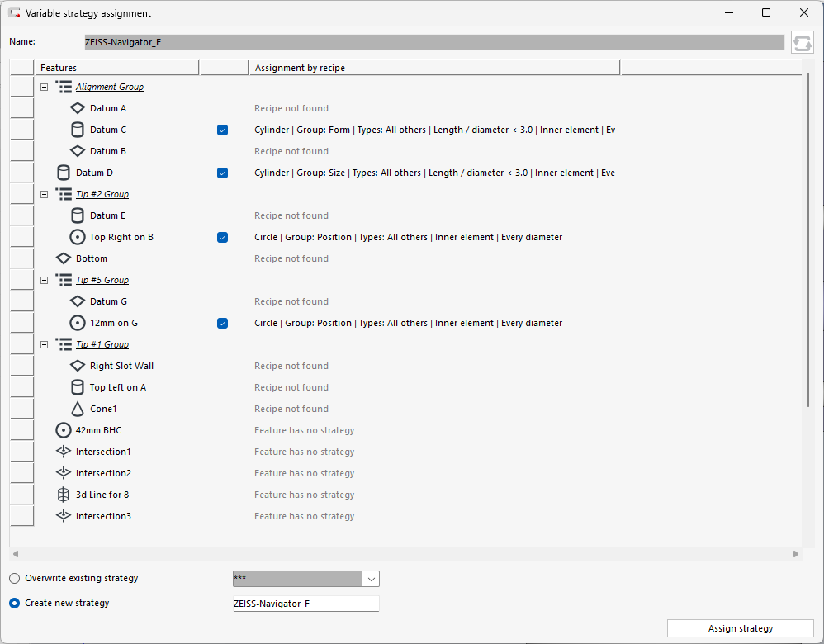The width and height of the screenshot is (824, 644).
Task: Click the cylinder icon for Datum C
Action: click(x=78, y=130)
